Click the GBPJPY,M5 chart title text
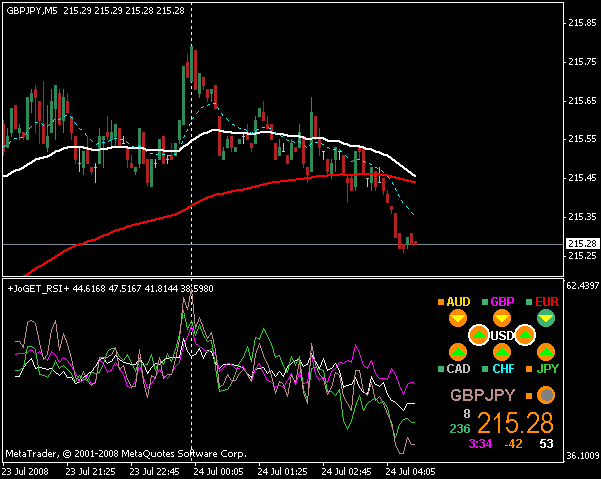This screenshot has width=601, height=479. point(32,11)
